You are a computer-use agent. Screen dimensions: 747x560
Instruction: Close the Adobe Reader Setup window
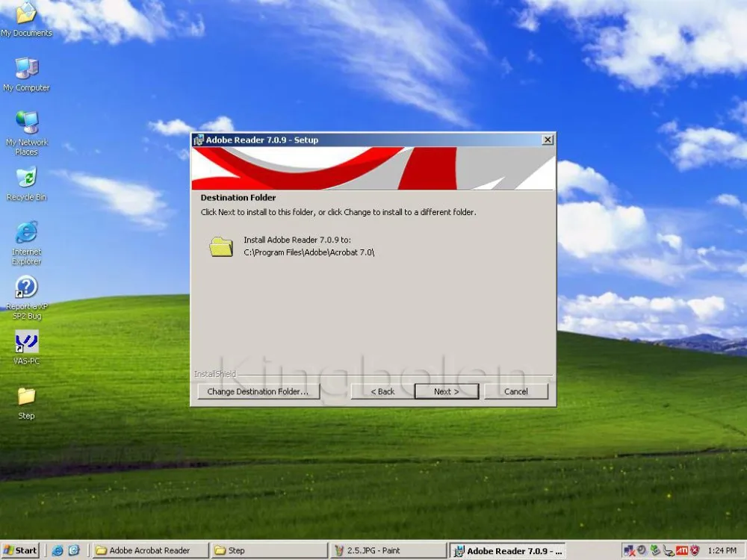coord(548,140)
